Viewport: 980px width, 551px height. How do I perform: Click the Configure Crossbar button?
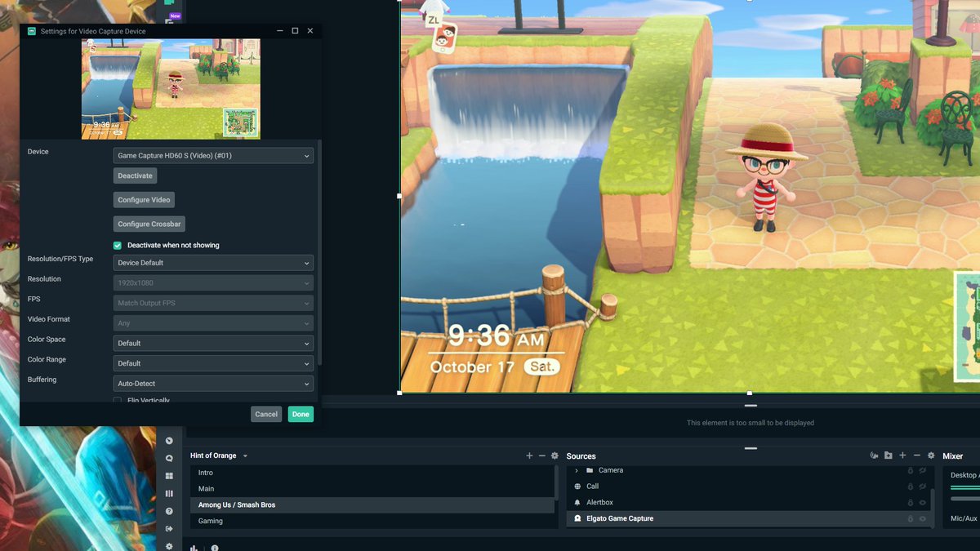(149, 224)
